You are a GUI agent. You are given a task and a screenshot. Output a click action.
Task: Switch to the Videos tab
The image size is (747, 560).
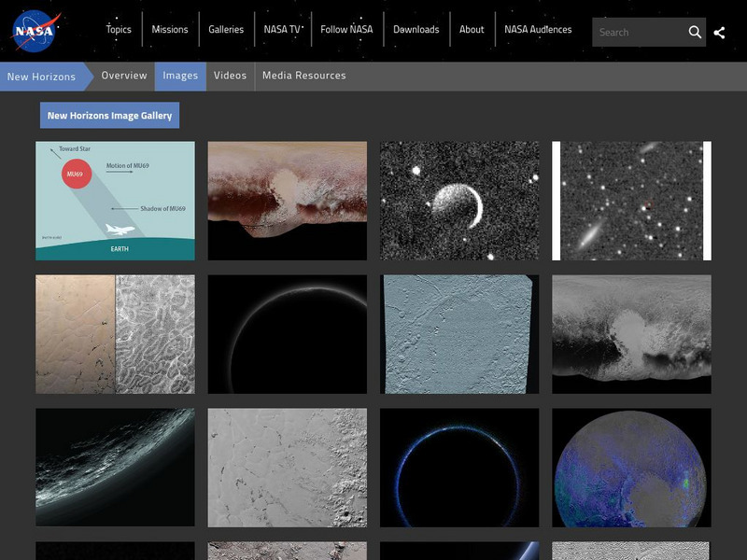229,76
